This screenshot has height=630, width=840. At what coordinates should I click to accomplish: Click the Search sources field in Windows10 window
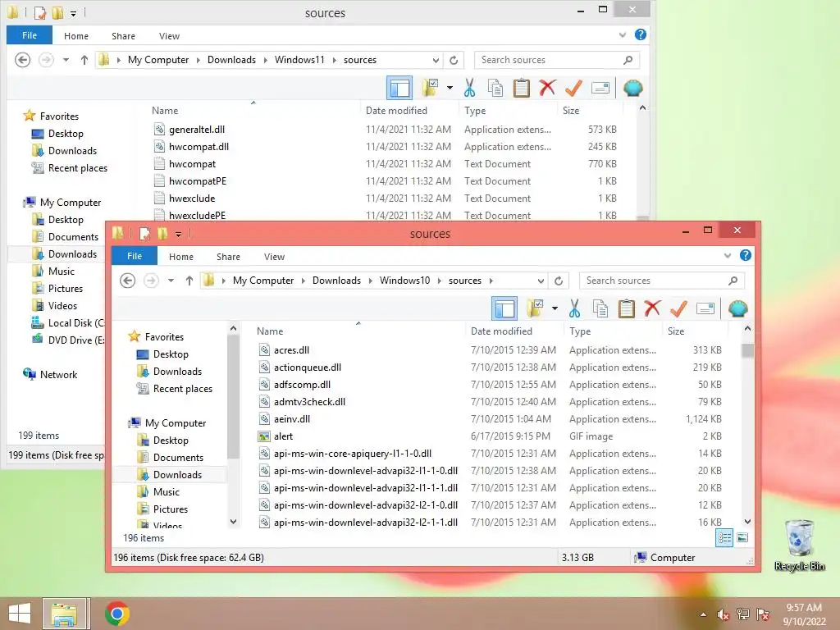pyautogui.click(x=662, y=281)
